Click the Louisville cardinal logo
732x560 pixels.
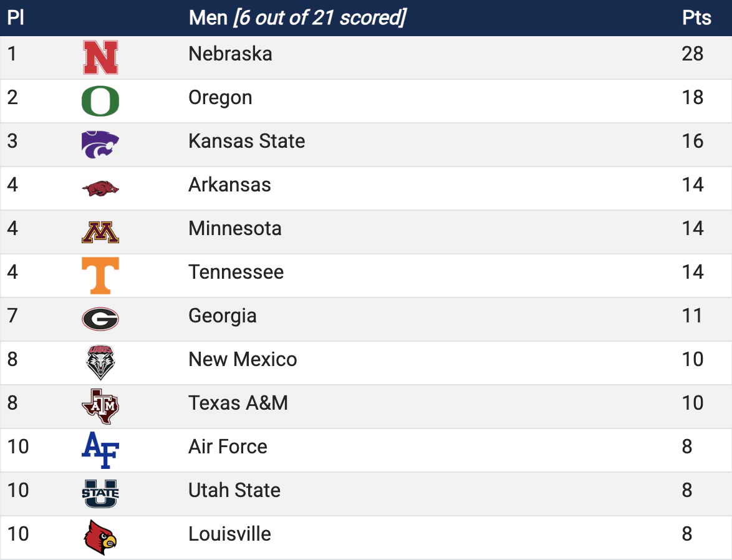pos(100,537)
